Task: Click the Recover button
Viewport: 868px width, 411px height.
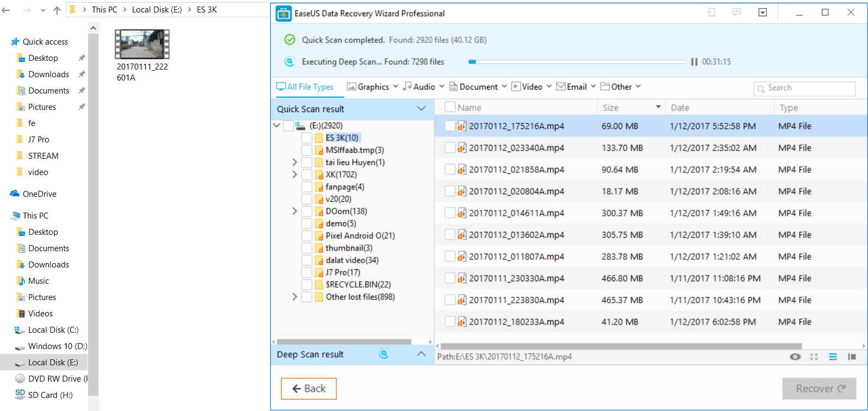Action: pos(819,389)
